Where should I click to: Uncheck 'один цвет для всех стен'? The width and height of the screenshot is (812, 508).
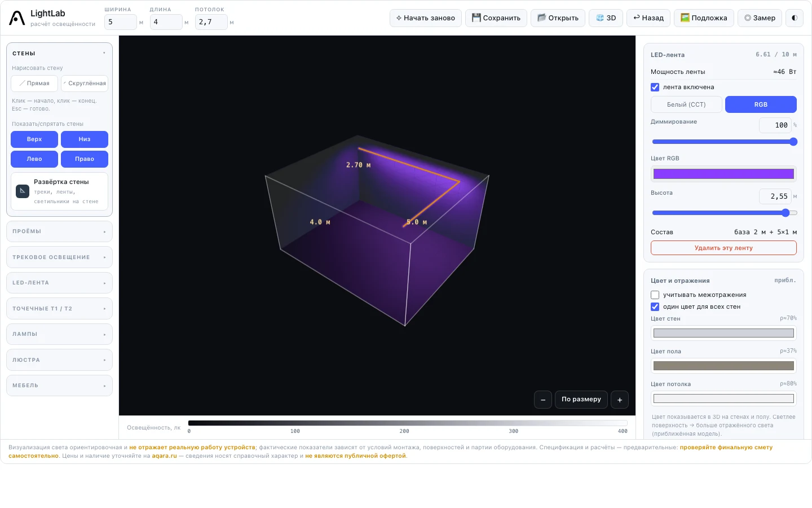pyautogui.click(x=655, y=306)
